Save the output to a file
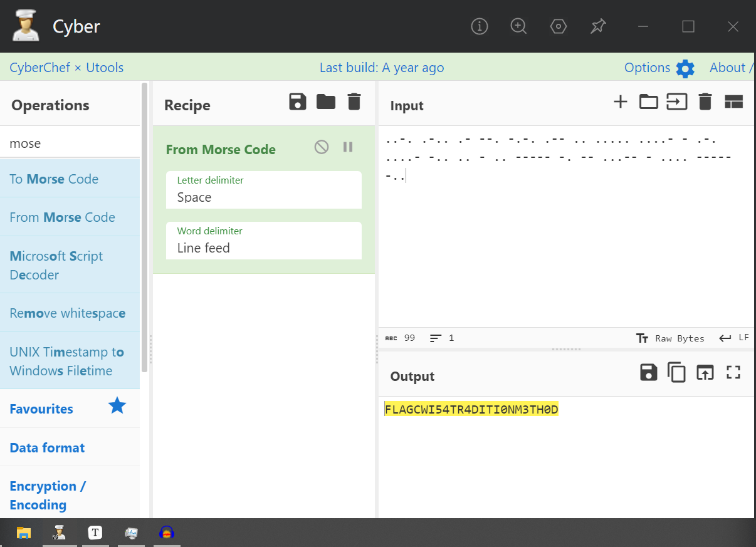 (x=648, y=372)
